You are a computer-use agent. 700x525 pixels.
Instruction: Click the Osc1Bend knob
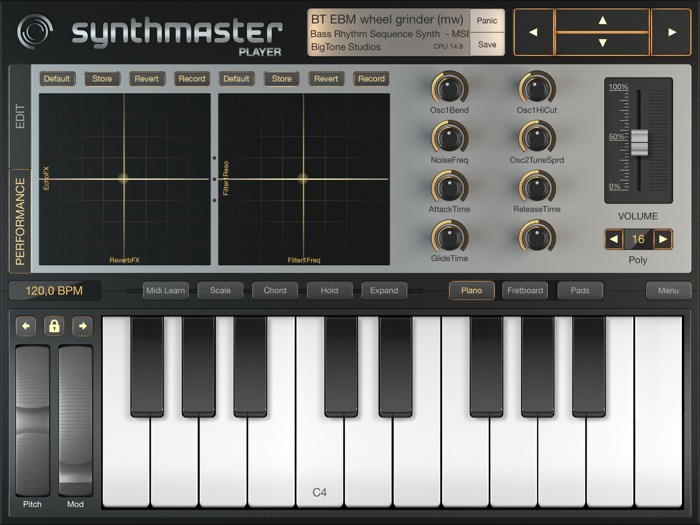tap(449, 88)
